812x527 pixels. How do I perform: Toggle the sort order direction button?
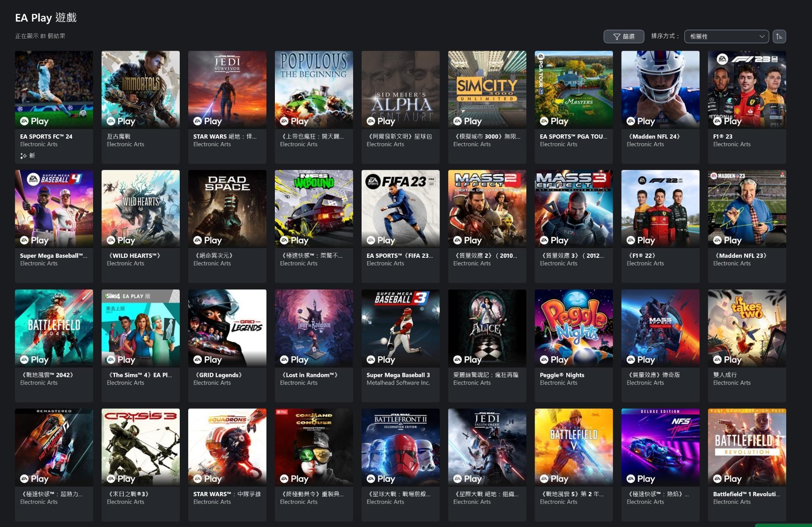coord(779,36)
